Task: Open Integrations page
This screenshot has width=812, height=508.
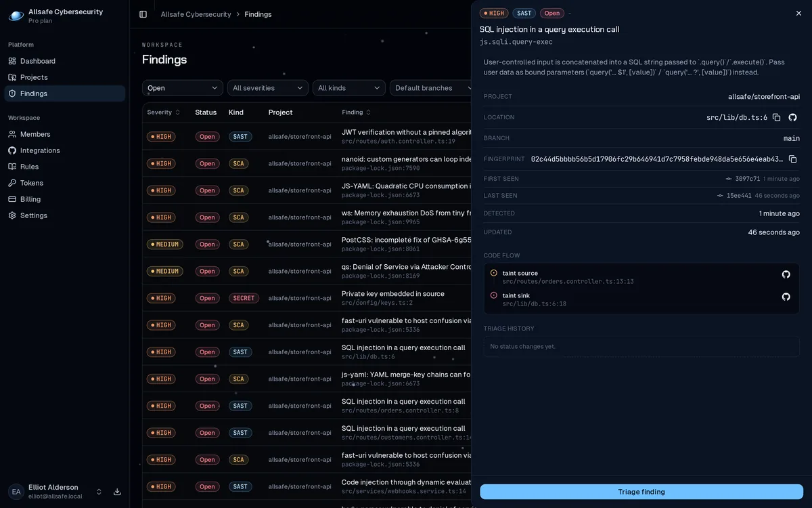Action: (x=64, y=150)
